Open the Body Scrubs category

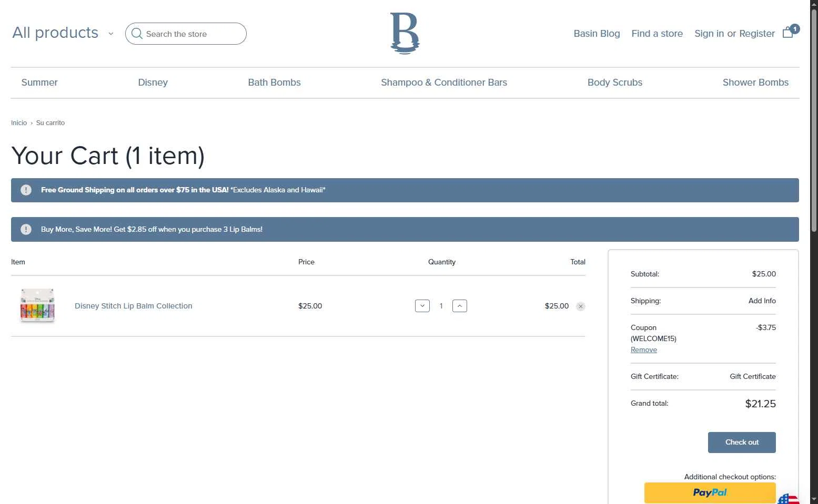point(615,83)
